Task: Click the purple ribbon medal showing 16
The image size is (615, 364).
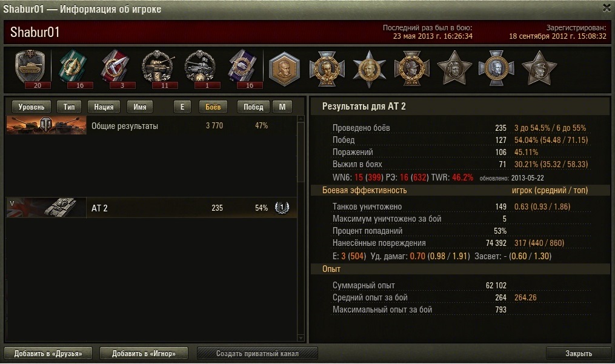Action: coord(243,68)
